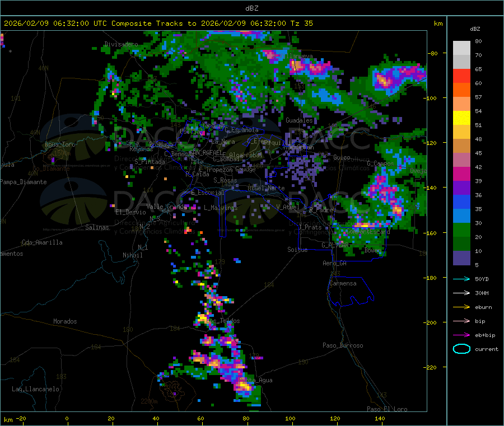Click the 'Nihuil' map label

point(132,255)
